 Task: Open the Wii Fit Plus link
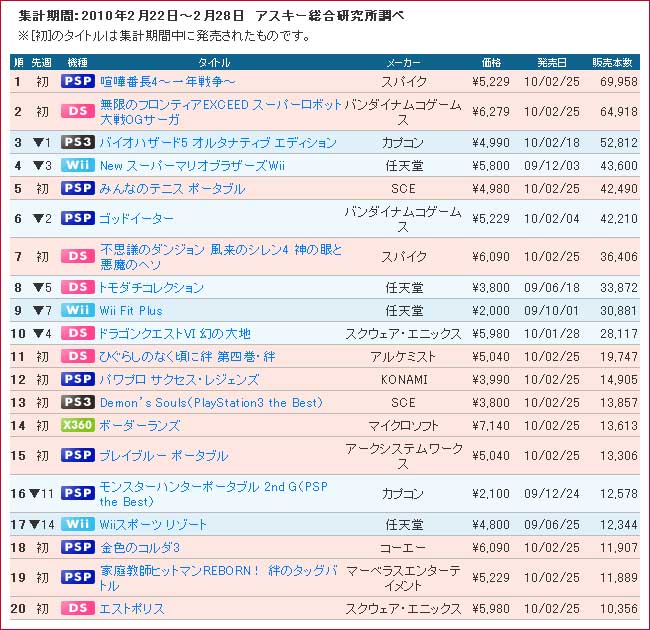coord(131,310)
